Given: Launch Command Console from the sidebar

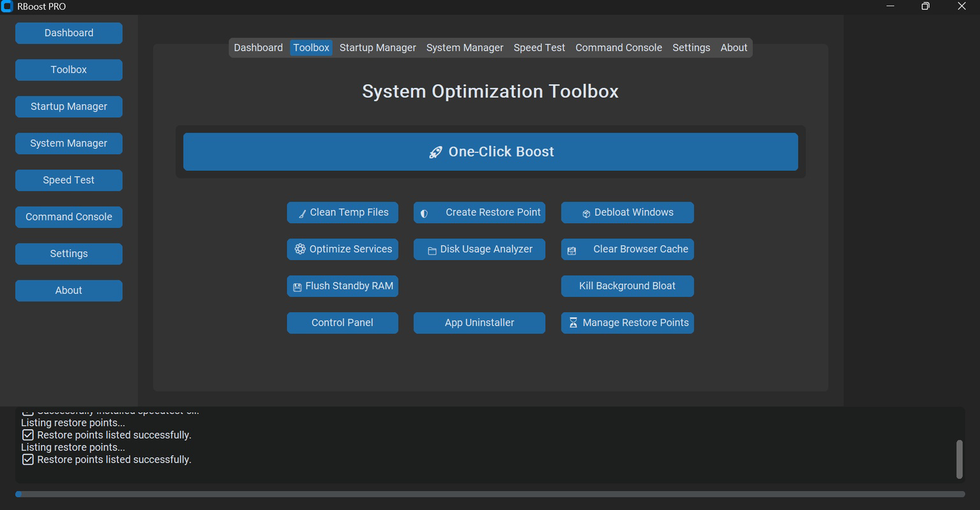Looking at the screenshot, I should [x=69, y=217].
